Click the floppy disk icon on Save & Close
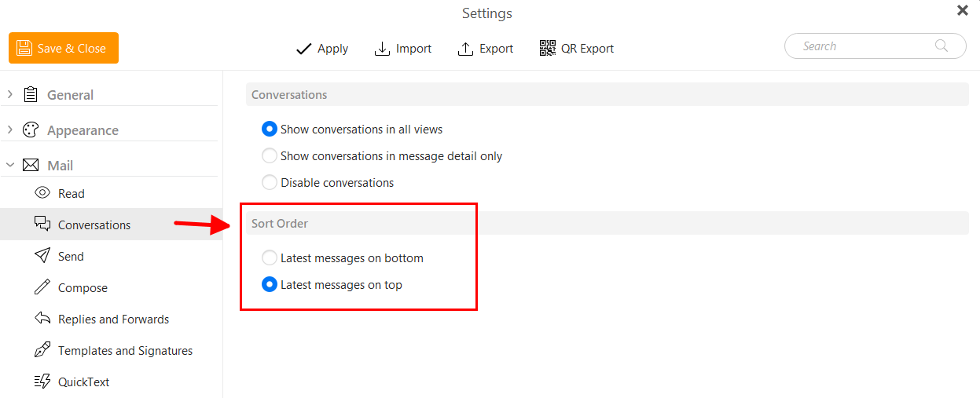Image resolution: width=980 pixels, height=398 pixels. [24, 48]
